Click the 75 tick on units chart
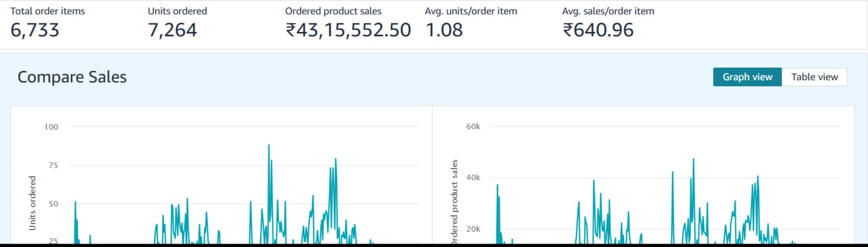Viewport: 868px width, 247px height. click(x=53, y=165)
